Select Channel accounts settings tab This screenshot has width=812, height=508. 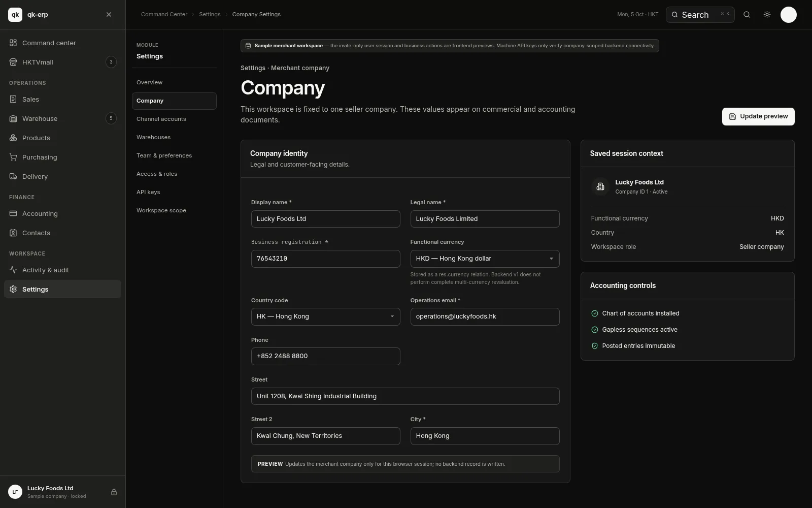click(x=174, y=119)
